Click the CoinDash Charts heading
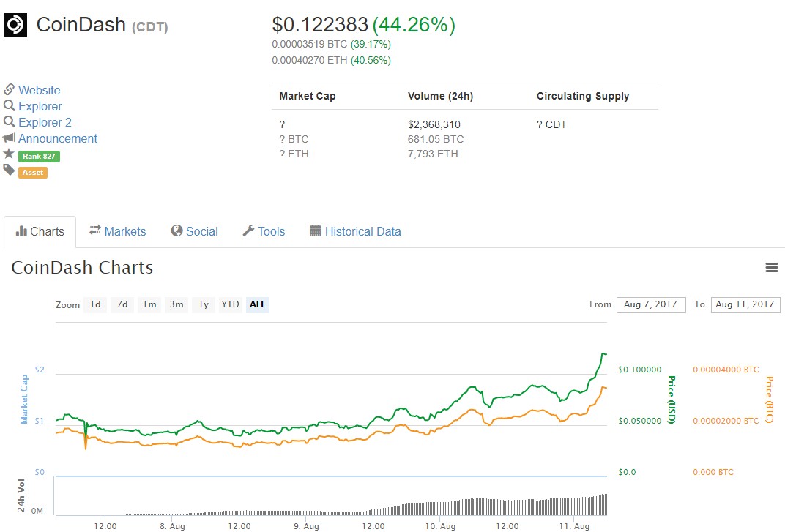The height and width of the screenshot is (532, 785). [82, 267]
